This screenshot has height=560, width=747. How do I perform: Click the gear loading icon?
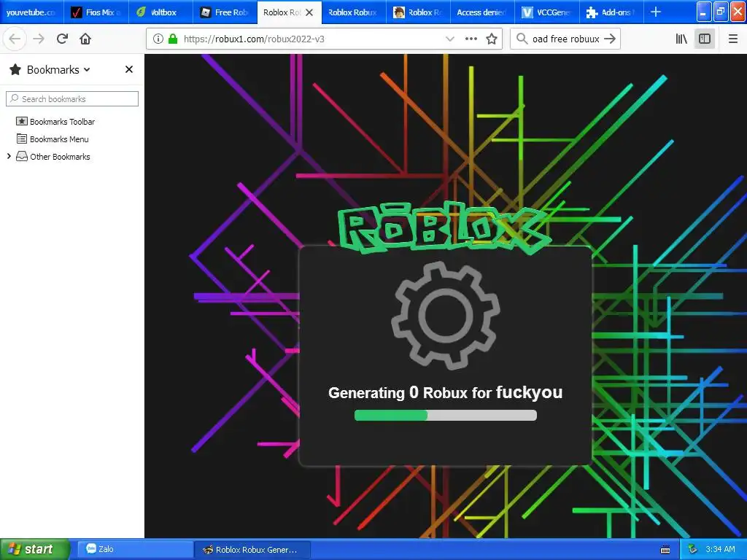[446, 316]
